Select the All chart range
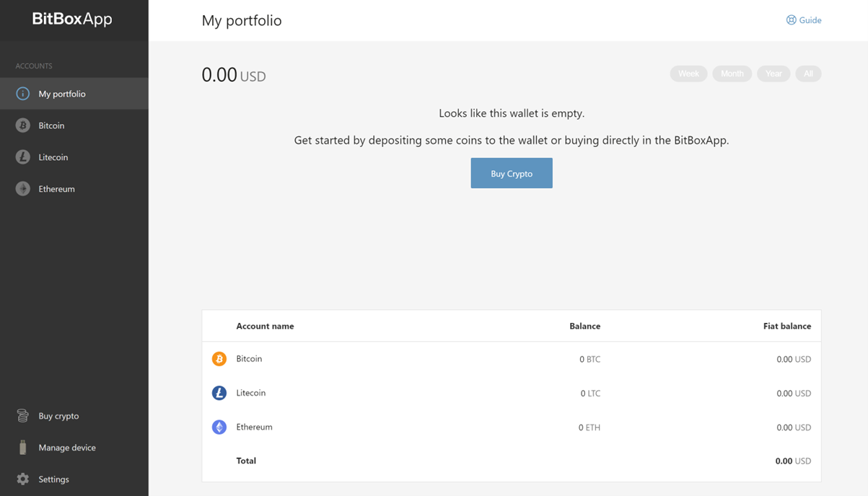The image size is (868, 496). tap(808, 74)
